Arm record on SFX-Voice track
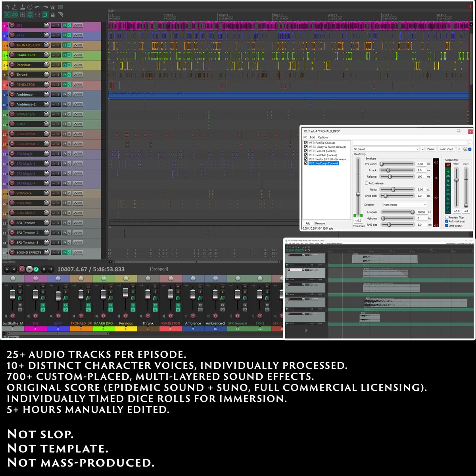The width and height of the screenshot is (476, 476). point(12,193)
